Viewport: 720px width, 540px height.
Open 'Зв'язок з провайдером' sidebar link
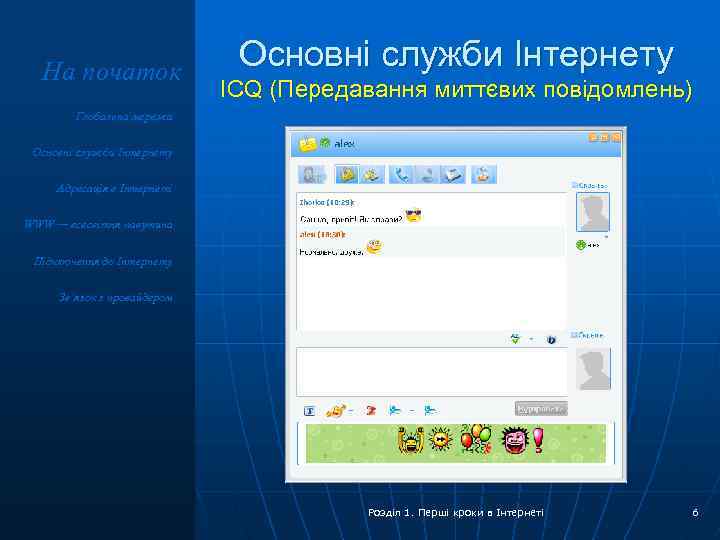coord(116,298)
